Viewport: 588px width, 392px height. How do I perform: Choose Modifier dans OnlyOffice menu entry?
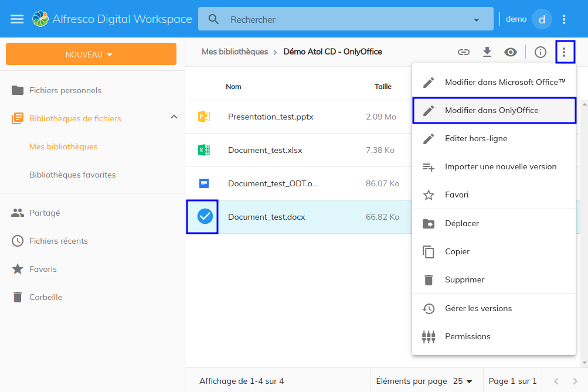(494, 110)
